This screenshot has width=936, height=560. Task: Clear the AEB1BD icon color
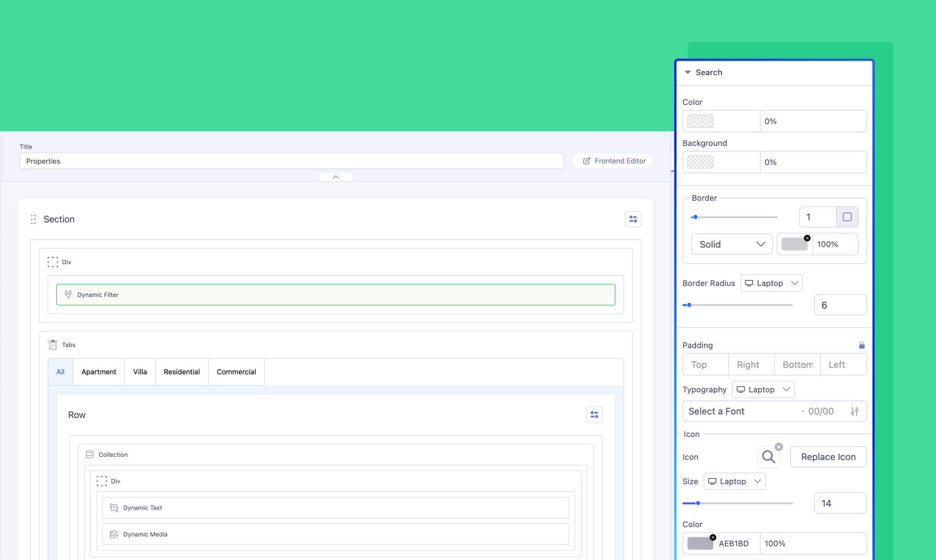713,537
